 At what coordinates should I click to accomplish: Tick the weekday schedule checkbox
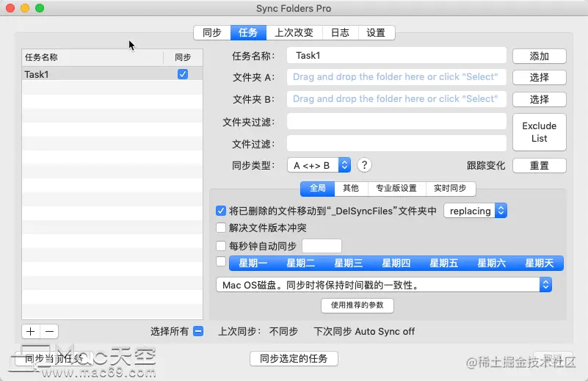tap(221, 261)
